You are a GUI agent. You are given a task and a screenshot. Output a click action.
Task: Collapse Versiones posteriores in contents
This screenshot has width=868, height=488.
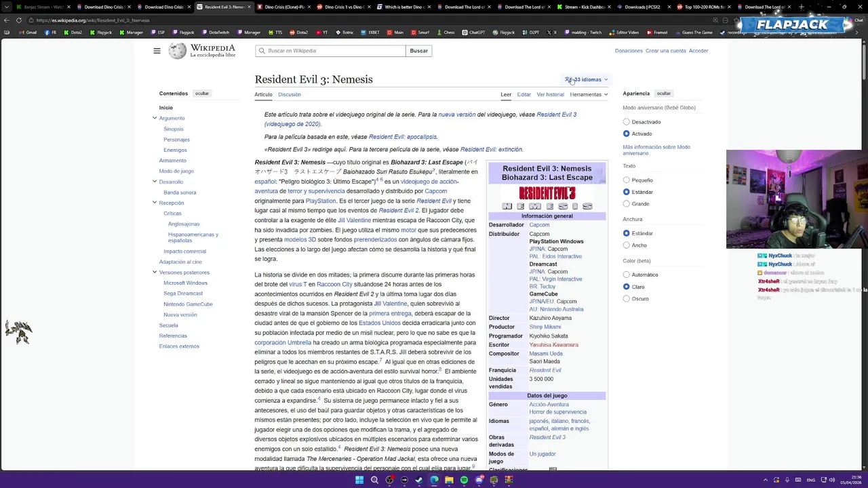155,272
